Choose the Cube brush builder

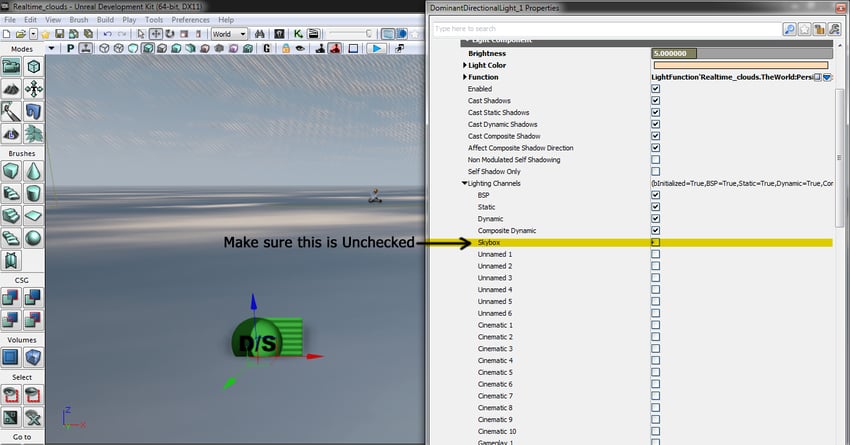tap(11, 171)
